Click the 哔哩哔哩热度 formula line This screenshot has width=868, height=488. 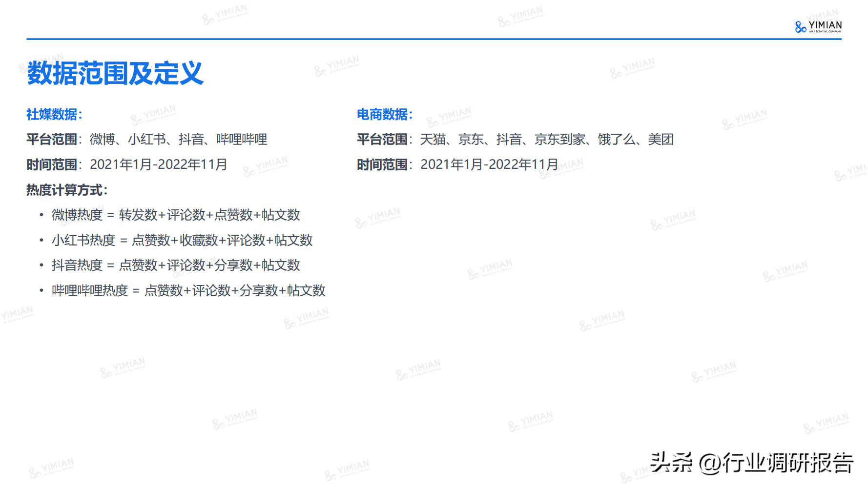click(188, 290)
